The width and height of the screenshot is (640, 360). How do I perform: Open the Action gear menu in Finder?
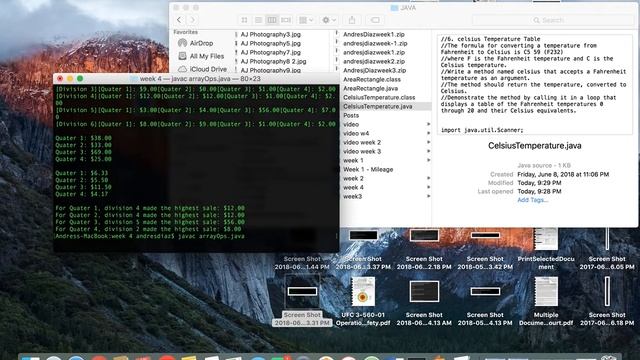click(329, 20)
